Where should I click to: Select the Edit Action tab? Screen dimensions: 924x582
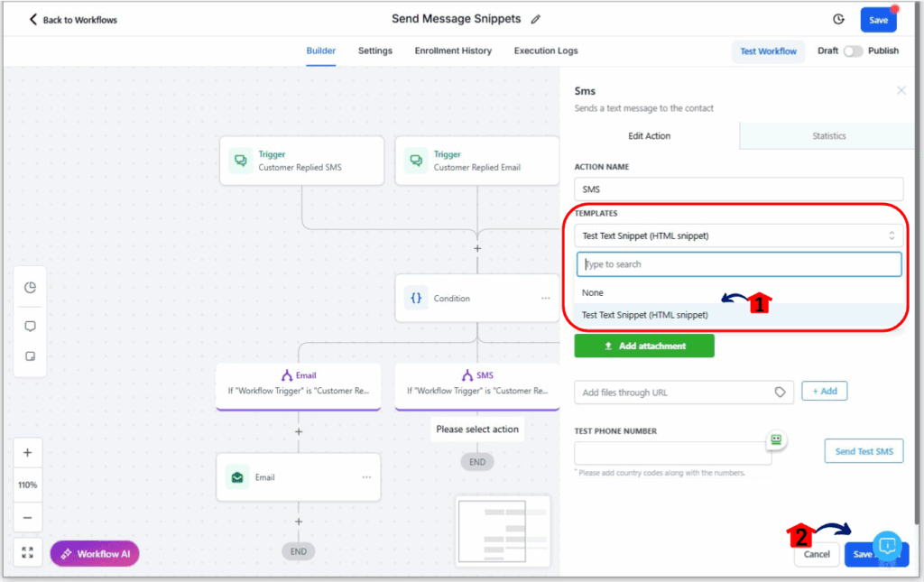point(649,135)
